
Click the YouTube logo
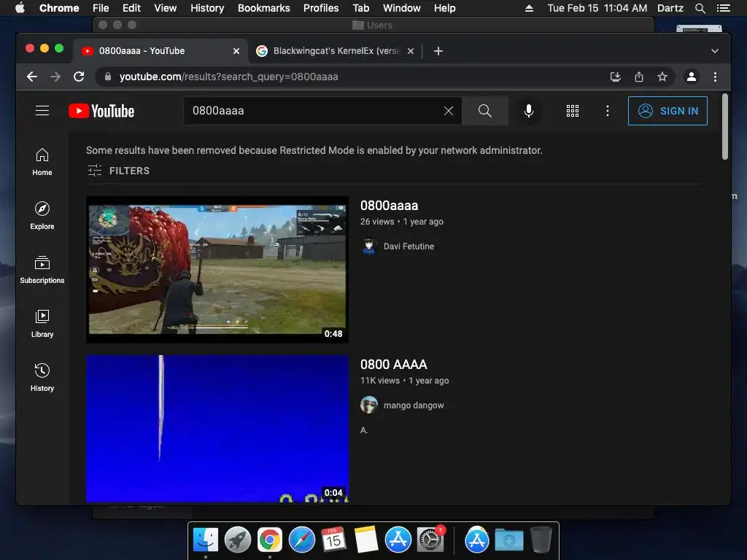pyautogui.click(x=101, y=111)
